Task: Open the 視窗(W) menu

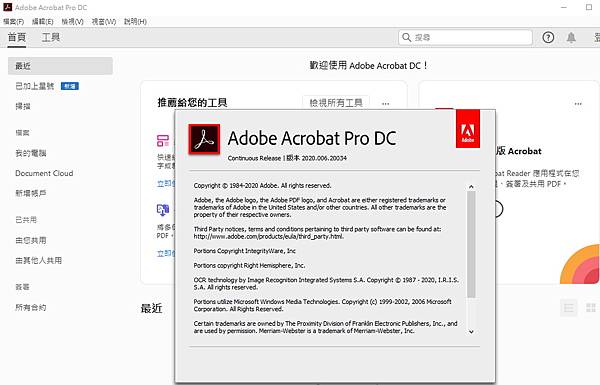Action: [104, 21]
